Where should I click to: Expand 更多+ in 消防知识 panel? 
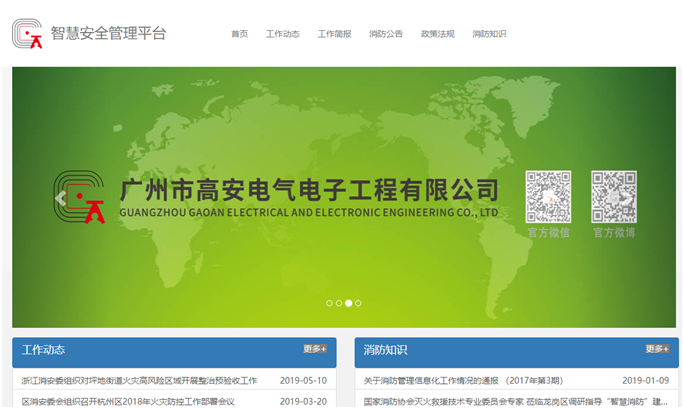(x=656, y=349)
